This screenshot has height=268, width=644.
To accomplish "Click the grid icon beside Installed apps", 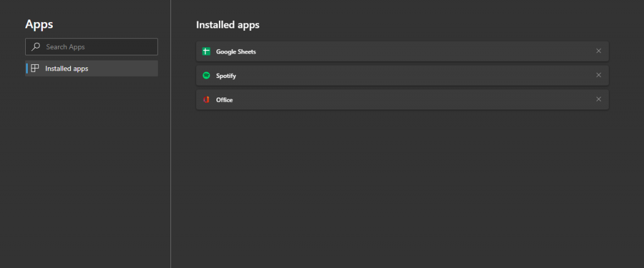I will [x=35, y=68].
